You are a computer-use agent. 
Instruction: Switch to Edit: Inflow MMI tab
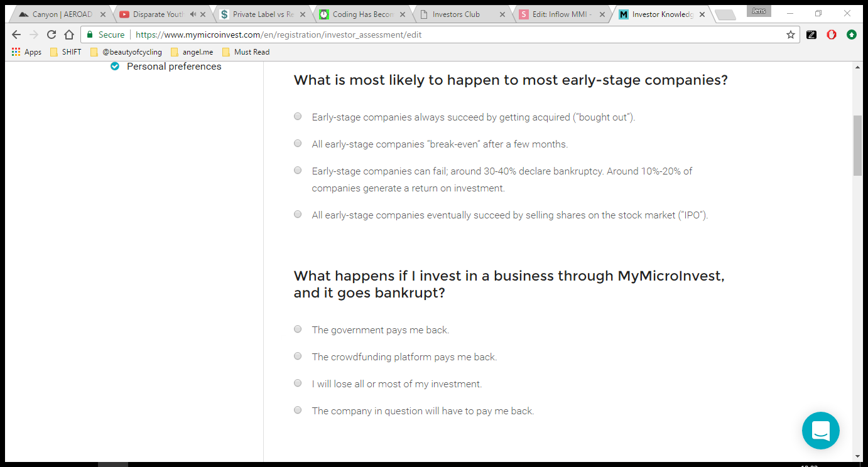pos(561,14)
